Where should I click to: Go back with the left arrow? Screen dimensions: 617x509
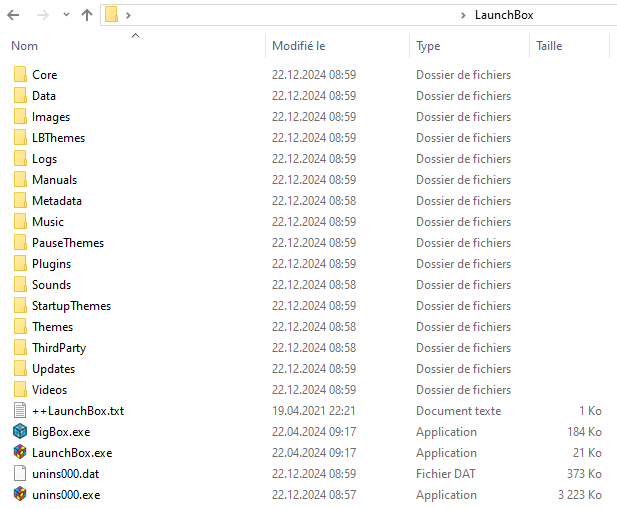pyautogui.click(x=13, y=15)
